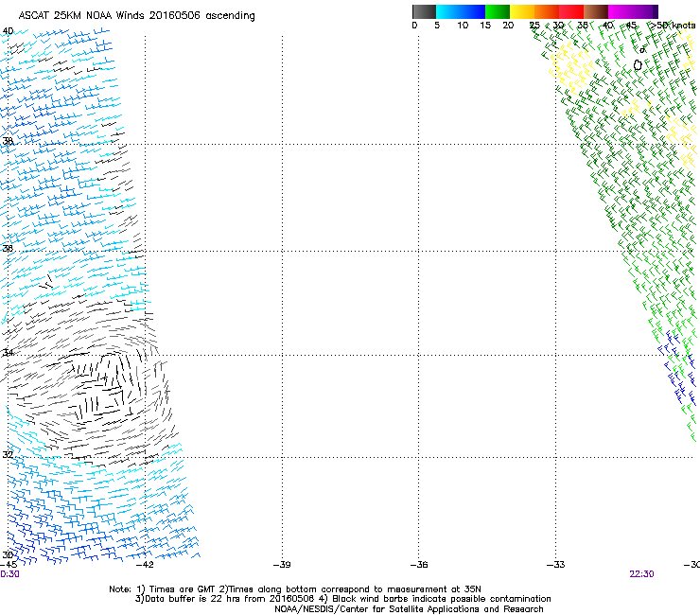Pick the brown 35-40 knots scale segment
Screen dimensions: 700x615
pyautogui.click(x=596, y=11)
